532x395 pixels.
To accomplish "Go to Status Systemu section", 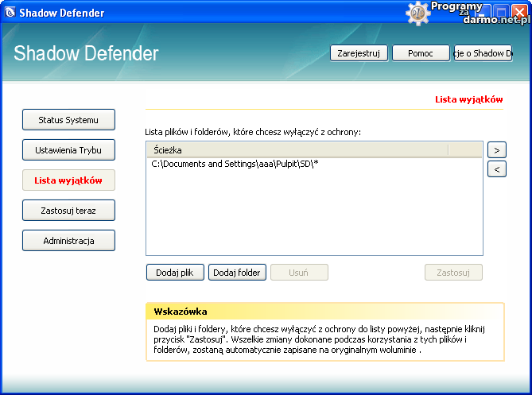I will [x=68, y=120].
